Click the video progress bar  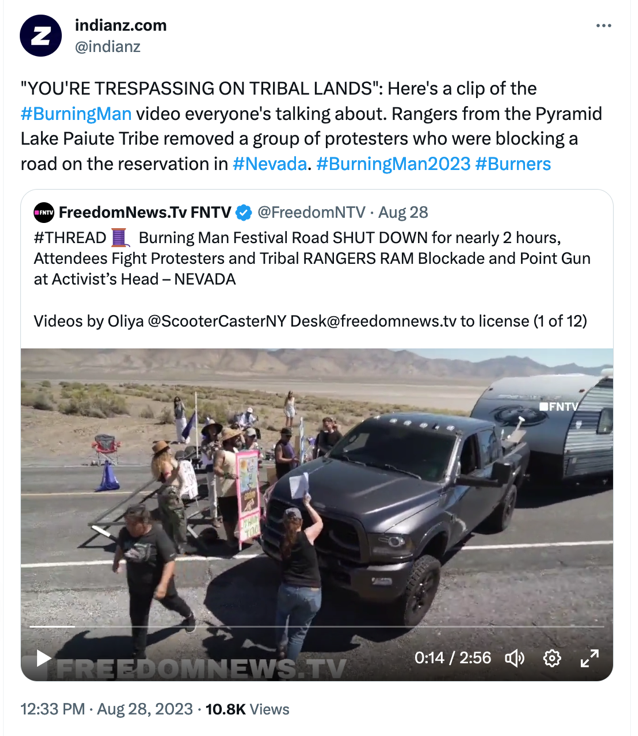317,627
